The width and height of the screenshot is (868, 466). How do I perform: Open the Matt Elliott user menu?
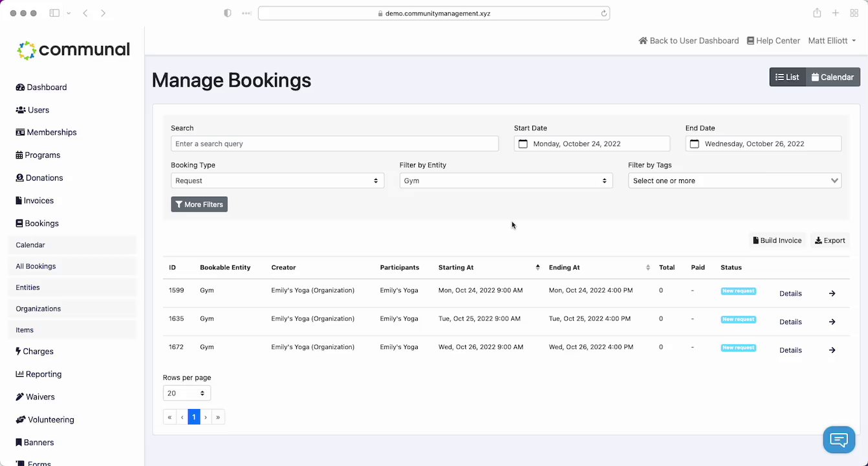832,41
